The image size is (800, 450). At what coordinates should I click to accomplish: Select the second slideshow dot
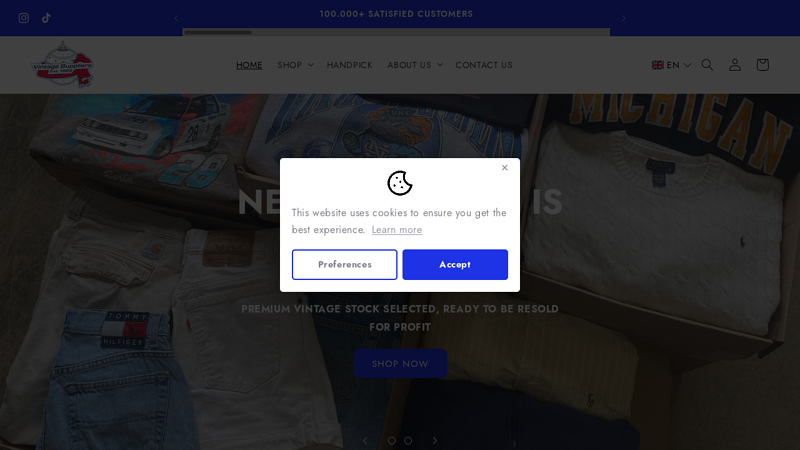408,440
